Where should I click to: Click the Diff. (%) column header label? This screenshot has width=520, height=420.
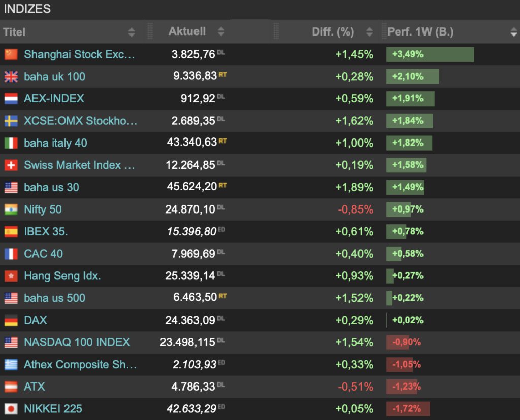point(333,32)
